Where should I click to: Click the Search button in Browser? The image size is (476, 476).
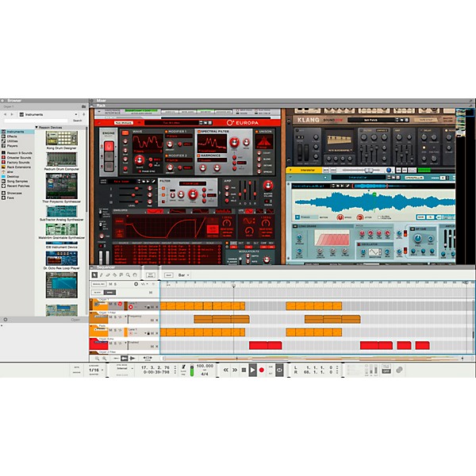(x=78, y=121)
